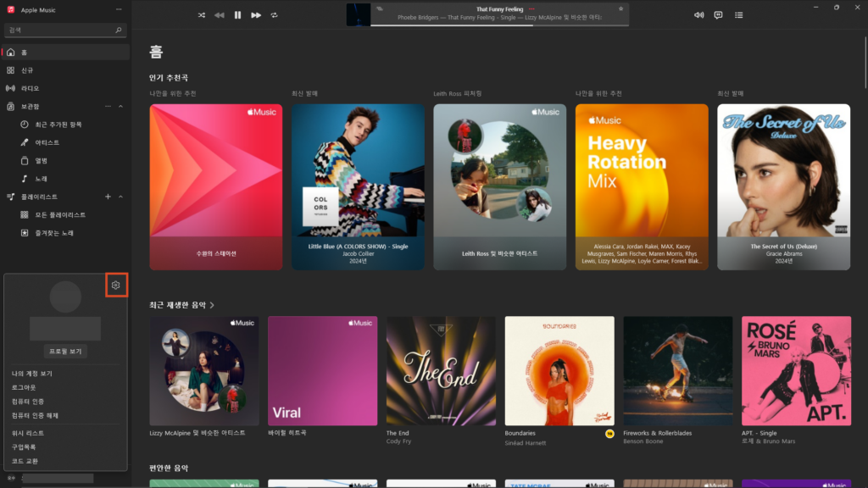Collapse the 플레이리스트 section

[x=120, y=197]
